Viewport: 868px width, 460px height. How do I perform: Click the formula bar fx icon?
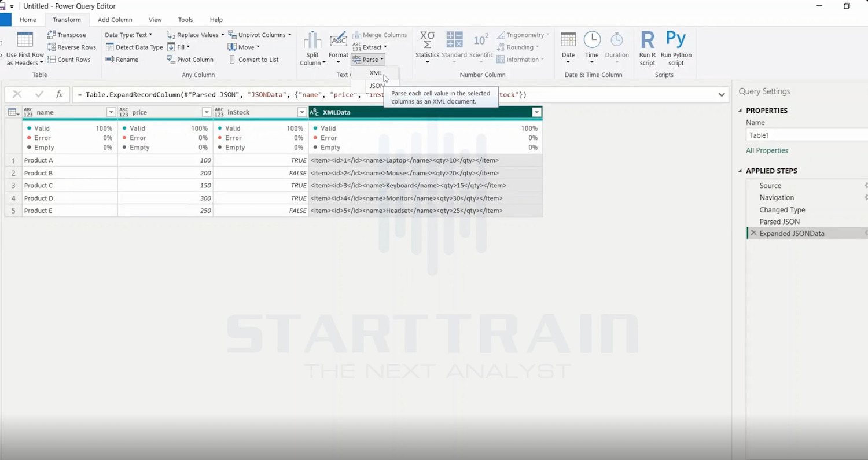59,94
